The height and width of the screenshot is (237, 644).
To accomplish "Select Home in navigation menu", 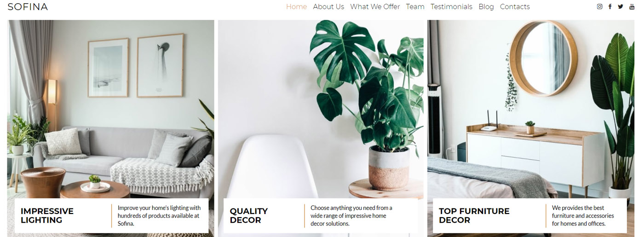I will (296, 6).
